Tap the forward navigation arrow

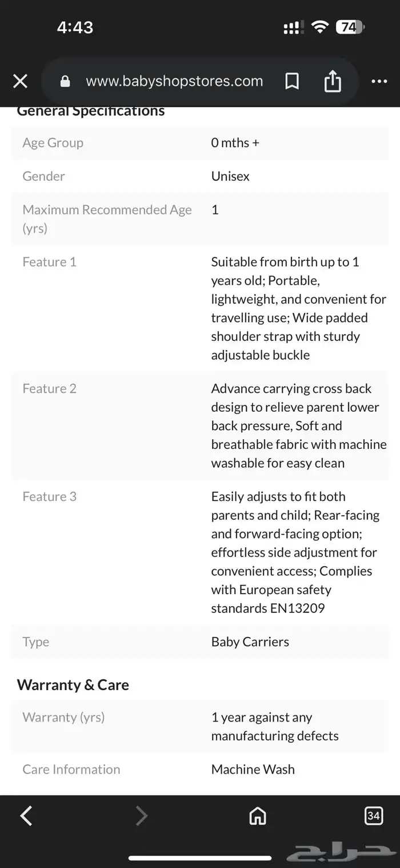[142, 815]
